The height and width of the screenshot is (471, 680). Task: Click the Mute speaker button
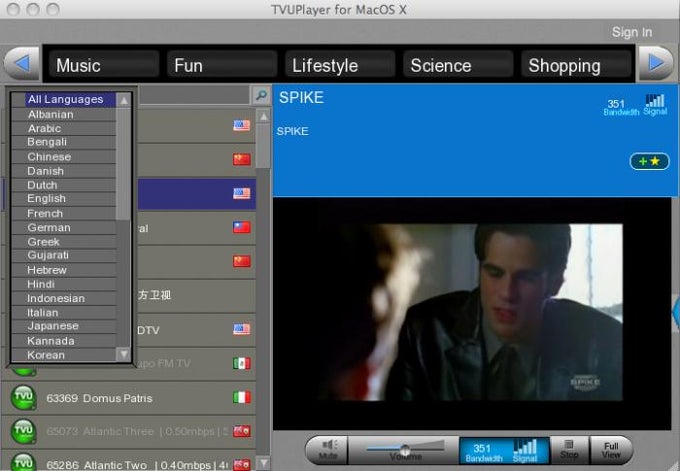(x=328, y=450)
